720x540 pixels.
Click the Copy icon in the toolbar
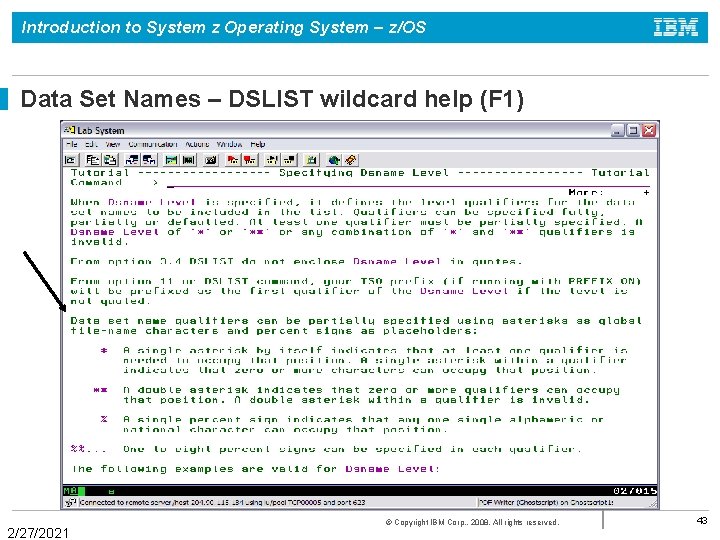point(93,160)
